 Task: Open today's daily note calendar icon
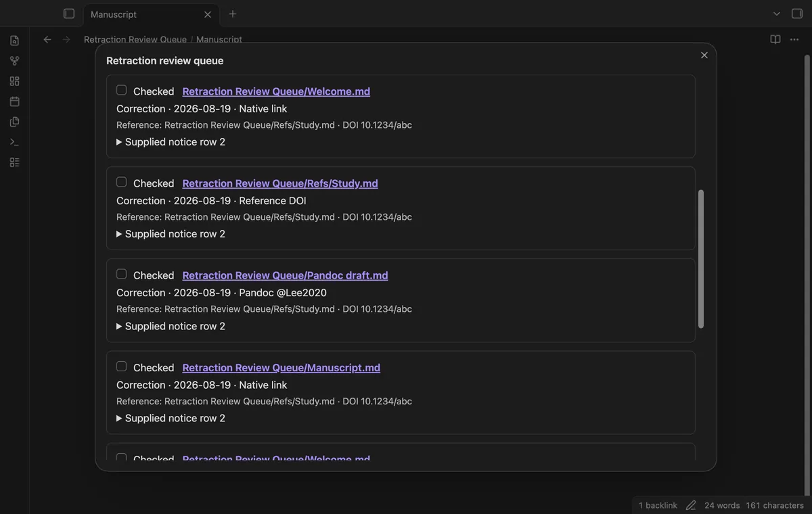pos(14,101)
